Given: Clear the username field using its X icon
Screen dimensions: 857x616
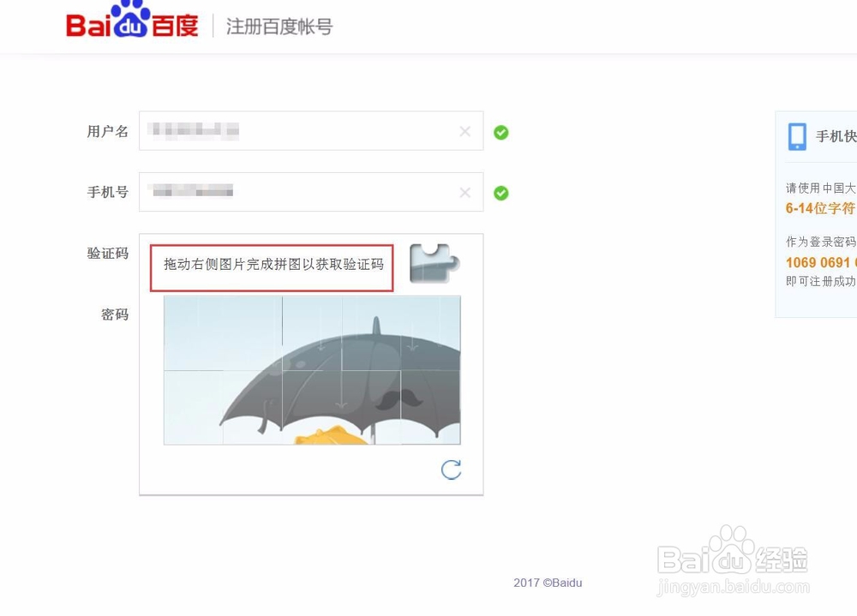Looking at the screenshot, I should point(464,131).
